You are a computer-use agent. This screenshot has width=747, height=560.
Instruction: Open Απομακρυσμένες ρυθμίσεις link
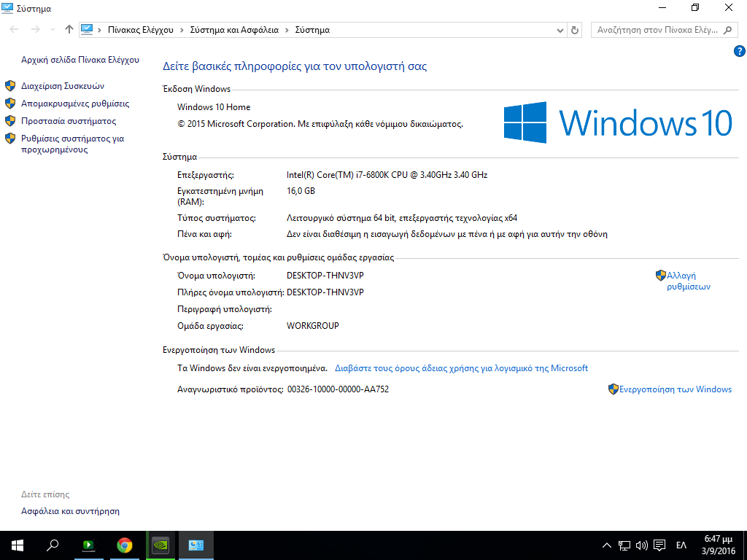pyautogui.click(x=75, y=104)
